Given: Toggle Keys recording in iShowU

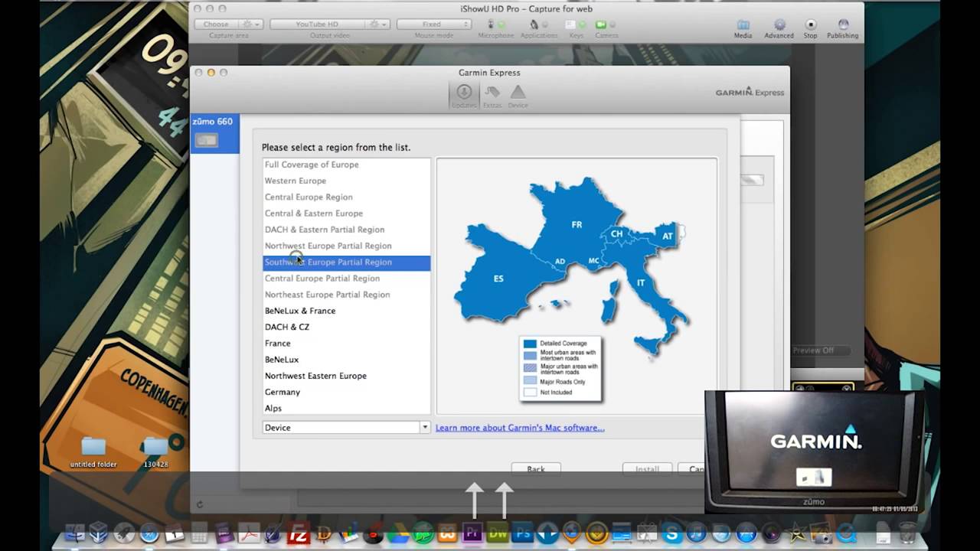Looking at the screenshot, I should pos(576,28).
